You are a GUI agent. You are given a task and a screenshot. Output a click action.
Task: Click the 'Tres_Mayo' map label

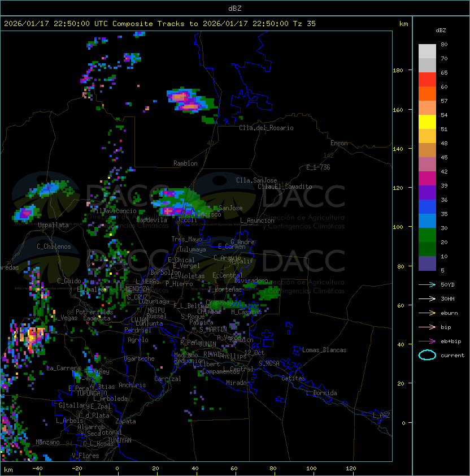click(x=186, y=239)
